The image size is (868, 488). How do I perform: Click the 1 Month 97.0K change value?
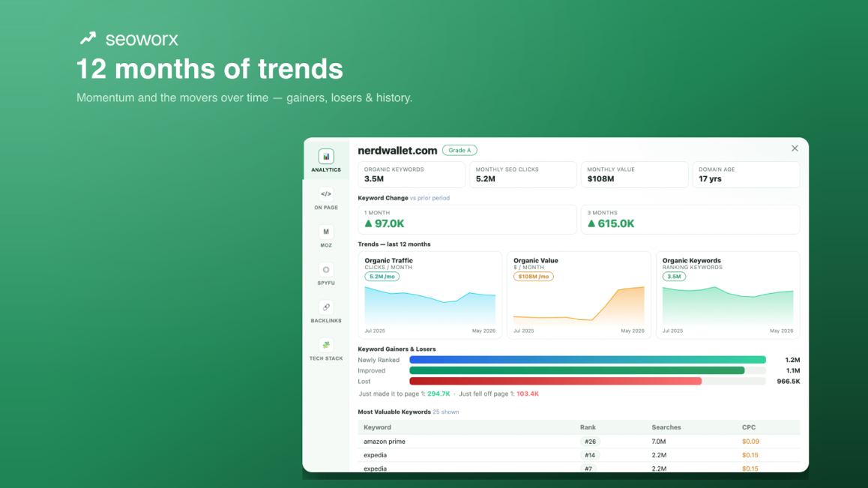385,224
